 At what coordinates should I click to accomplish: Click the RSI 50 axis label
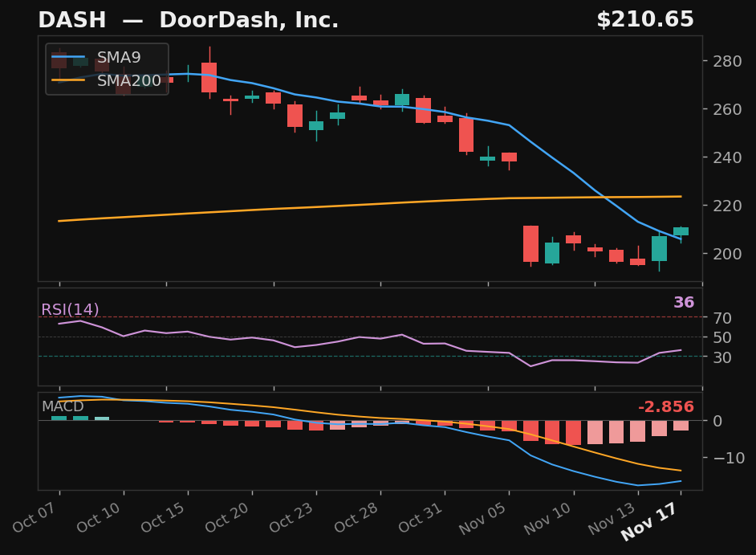[723, 337]
